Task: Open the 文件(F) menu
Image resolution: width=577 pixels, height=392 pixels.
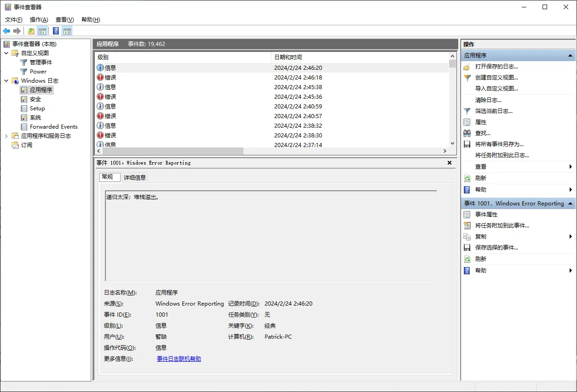Action: 14,19
